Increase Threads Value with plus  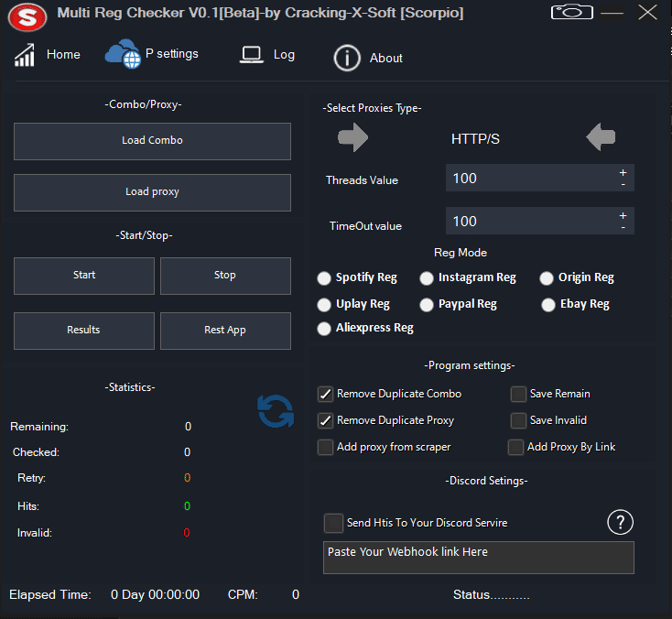[623, 172]
